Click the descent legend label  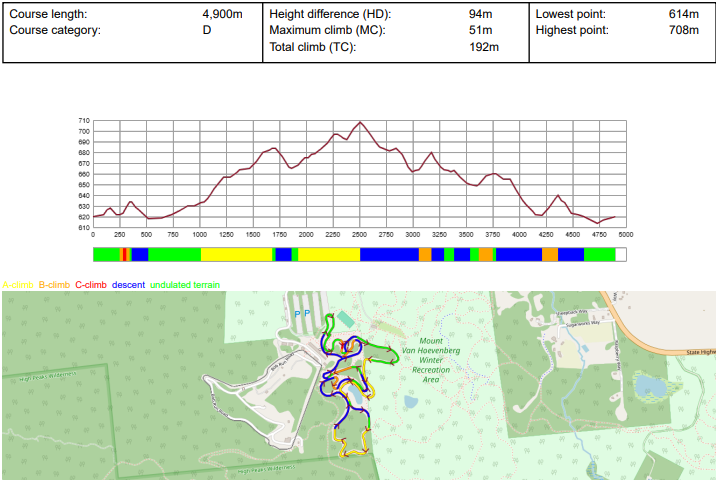pos(128,285)
